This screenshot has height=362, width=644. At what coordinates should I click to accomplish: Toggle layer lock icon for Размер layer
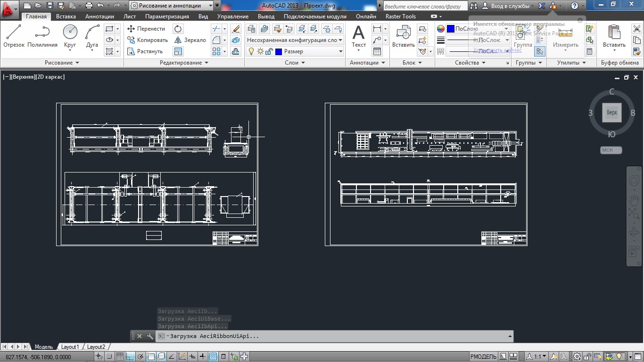click(x=269, y=51)
